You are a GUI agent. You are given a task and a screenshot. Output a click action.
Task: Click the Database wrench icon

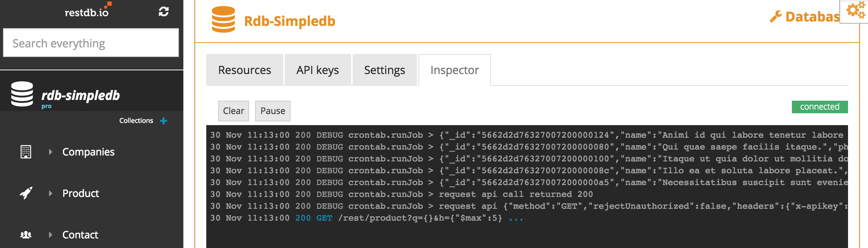pos(776,17)
